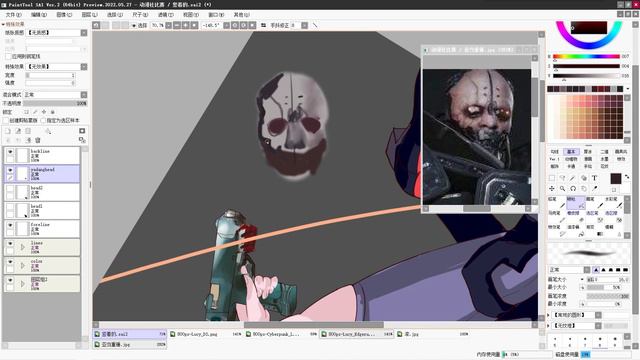Open the Other (其他) menu
The image size is (640, 360).
click(241, 15)
